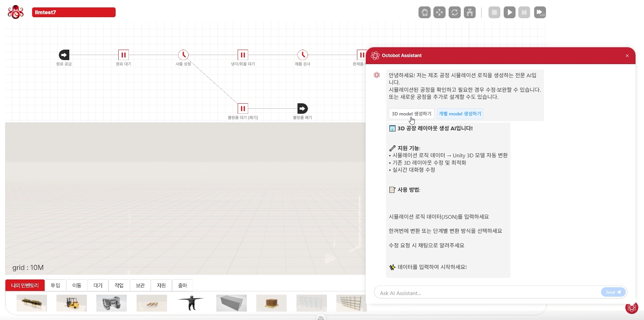This screenshot has width=644, height=320.
Task: Click the grid : 10M label
Action: coord(28,268)
